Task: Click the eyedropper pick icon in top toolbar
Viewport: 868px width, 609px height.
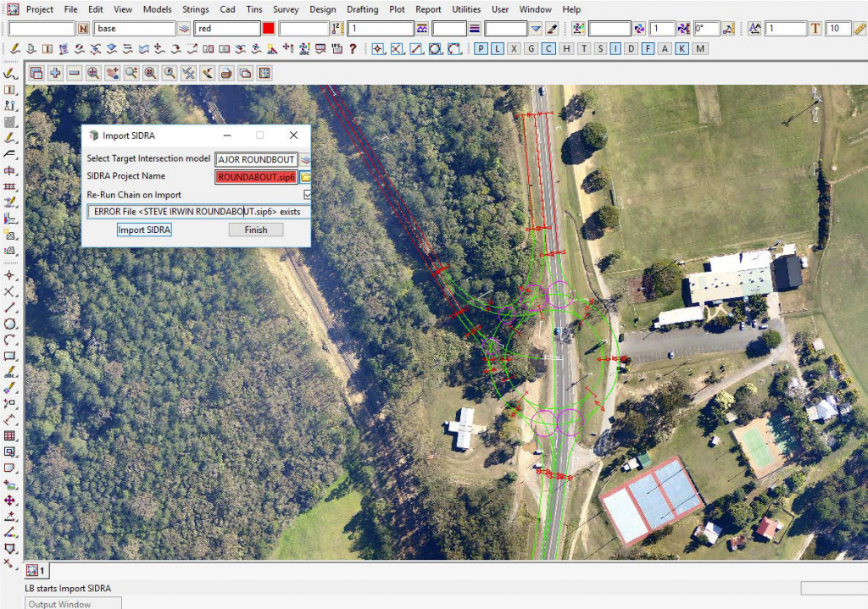Action: coord(551,29)
